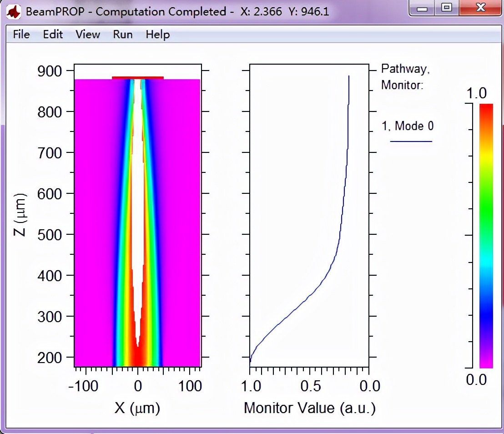The height and width of the screenshot is (434, 504).
Task: Click the monitor value curve plot
Action: [x=309, y=215]
